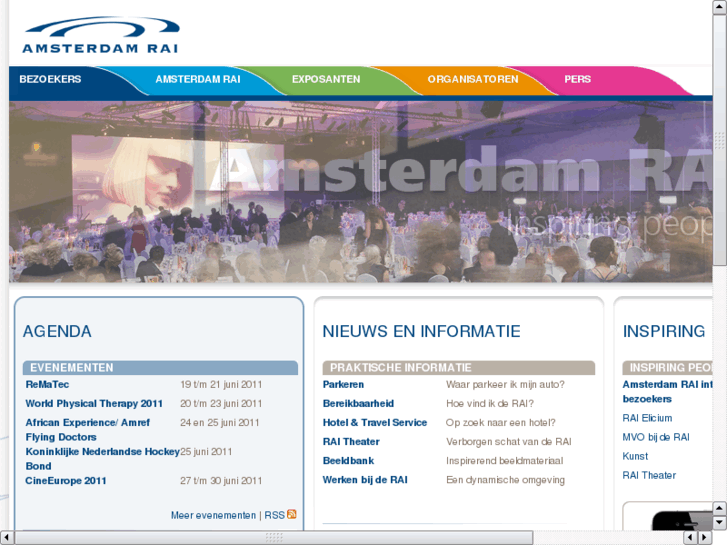This screenshot has height=545, width=727.
Task: Open the Parkeren information link
Action: (344, 385)
